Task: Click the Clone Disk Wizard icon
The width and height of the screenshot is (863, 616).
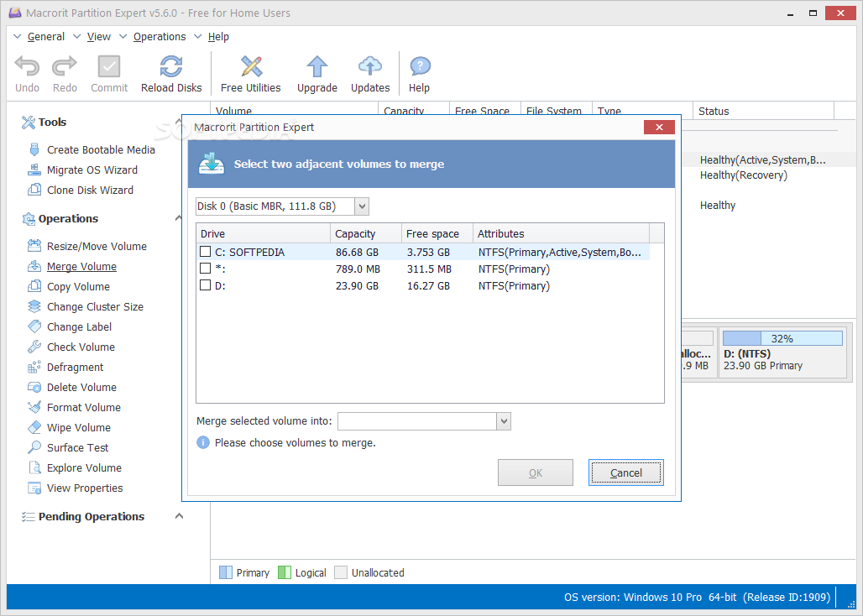Action: click(34, 190)
